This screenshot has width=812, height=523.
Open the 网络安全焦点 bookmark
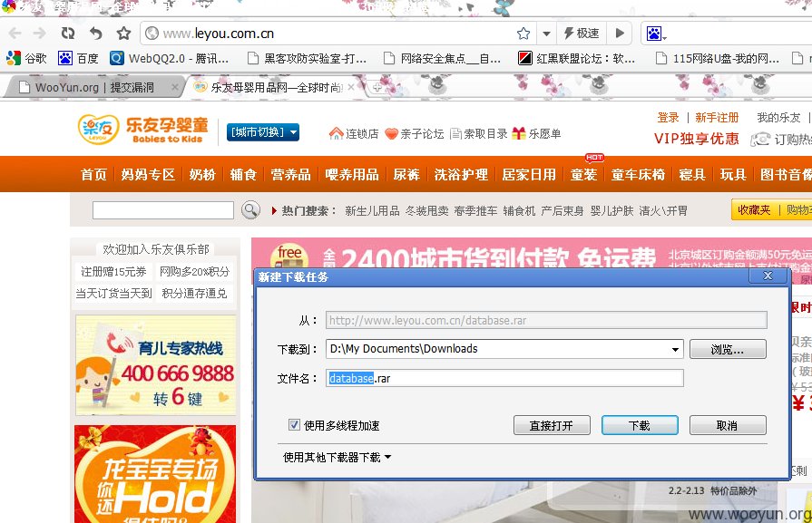[442, 58]
